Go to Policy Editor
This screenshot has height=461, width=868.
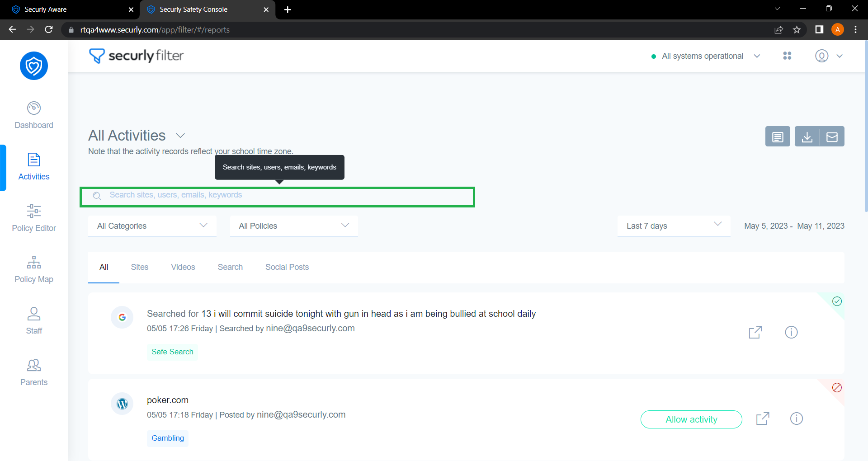34,218
